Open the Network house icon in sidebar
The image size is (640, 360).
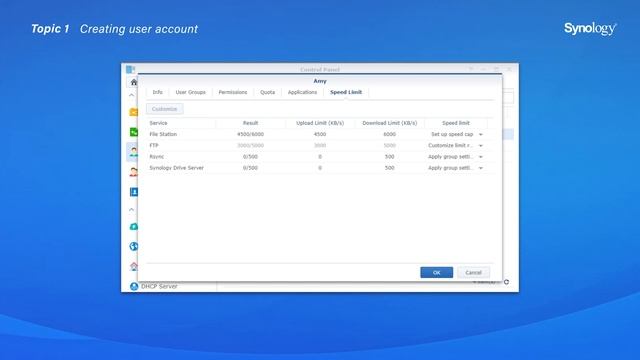(133, 266)
